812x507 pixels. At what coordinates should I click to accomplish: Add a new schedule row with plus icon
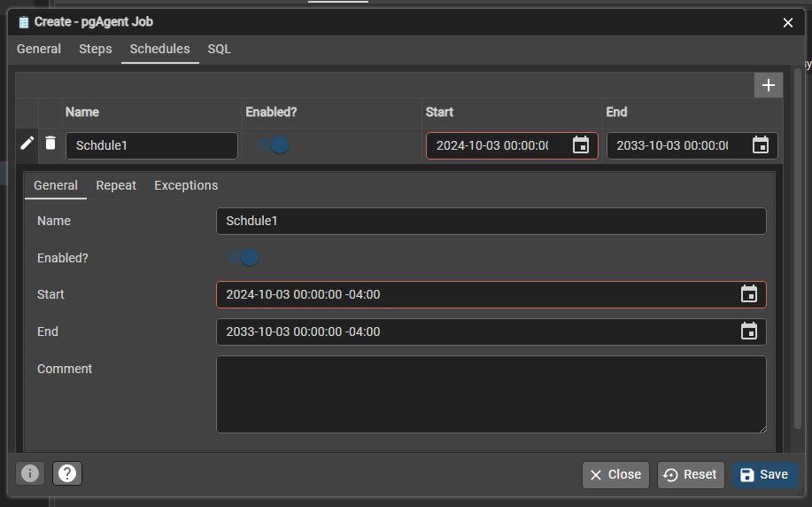(x=768, y=85)
